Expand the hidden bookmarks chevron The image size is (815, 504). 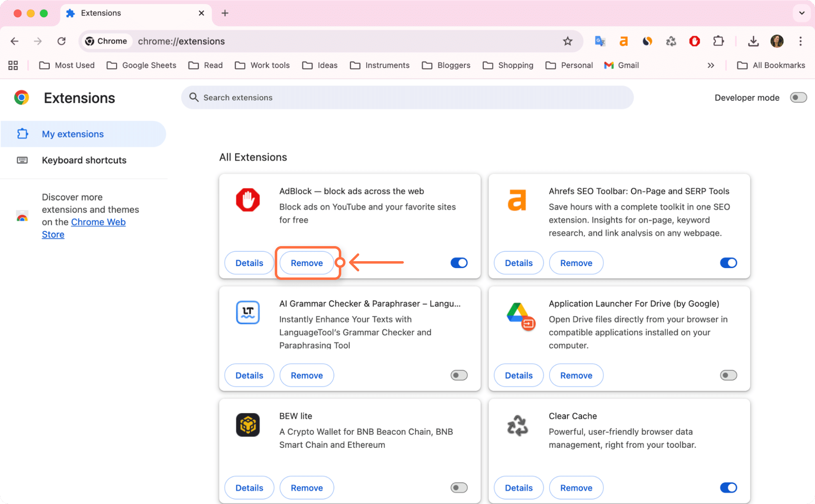pos(711,65)
